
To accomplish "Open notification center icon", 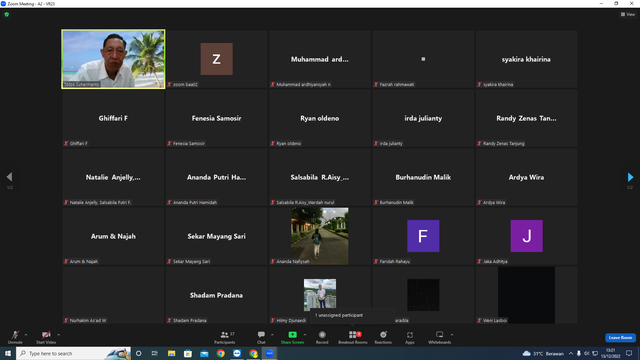I will click(629, 353).
